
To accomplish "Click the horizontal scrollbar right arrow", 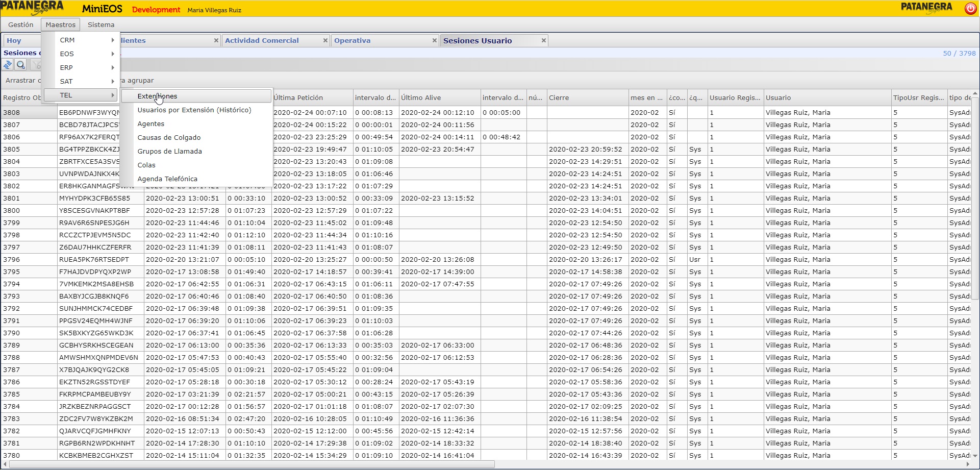I will (967, 464).
